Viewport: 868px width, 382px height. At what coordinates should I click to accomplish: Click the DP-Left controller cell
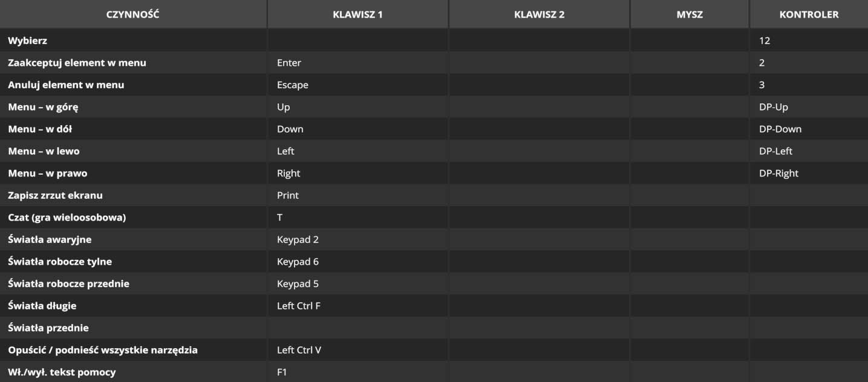pyautogui.click(x=809, y=151)
